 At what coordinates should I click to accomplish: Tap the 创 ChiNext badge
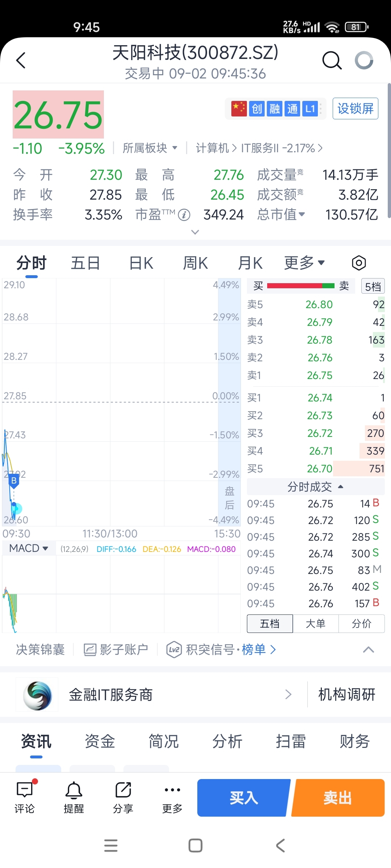[x=257, y=109]
